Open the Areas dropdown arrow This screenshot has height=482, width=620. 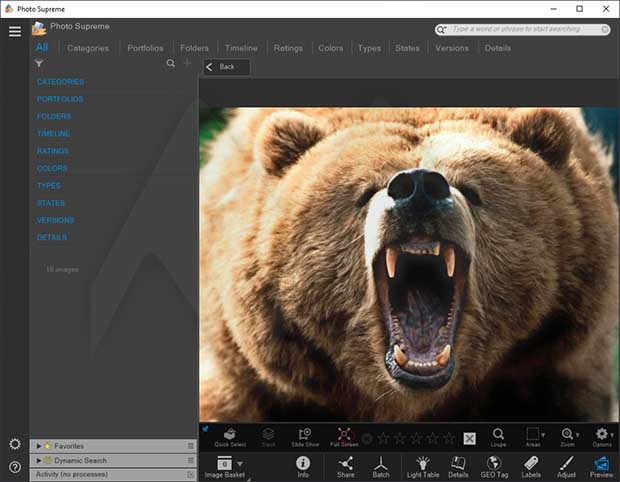(543, 435)
